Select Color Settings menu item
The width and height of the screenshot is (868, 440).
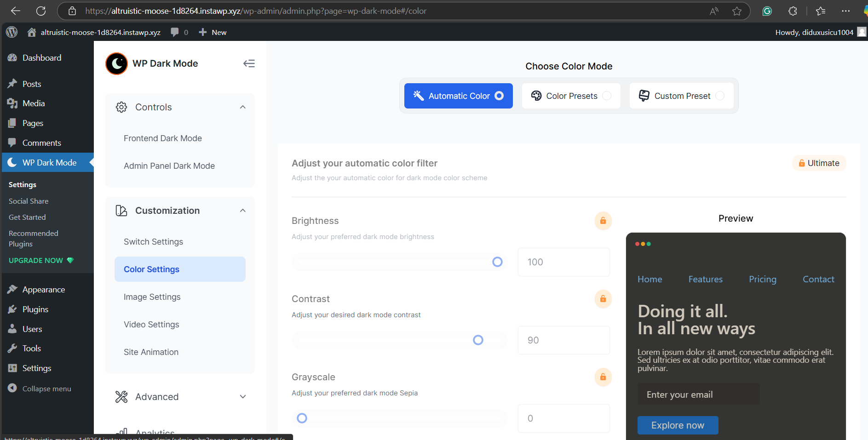coord(180,269)
